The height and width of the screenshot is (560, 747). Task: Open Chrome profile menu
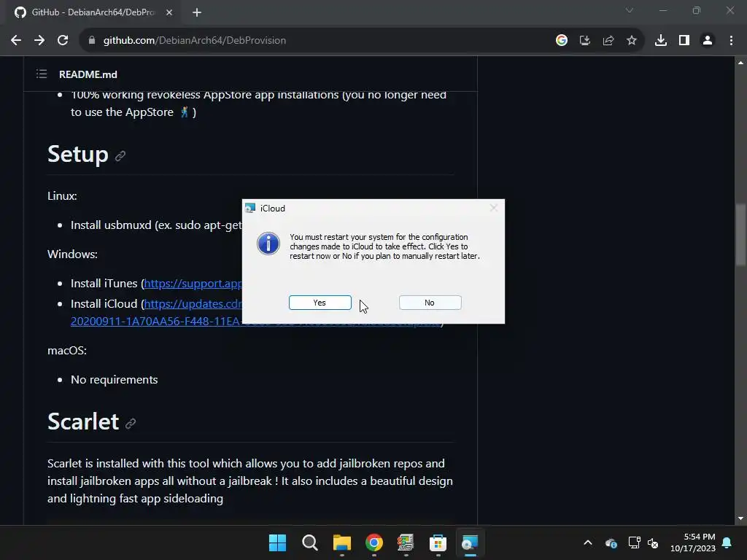point(708,41)
